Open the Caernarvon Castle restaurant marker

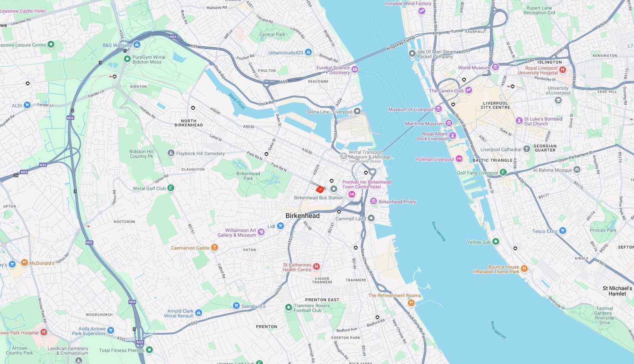point(214,248)
